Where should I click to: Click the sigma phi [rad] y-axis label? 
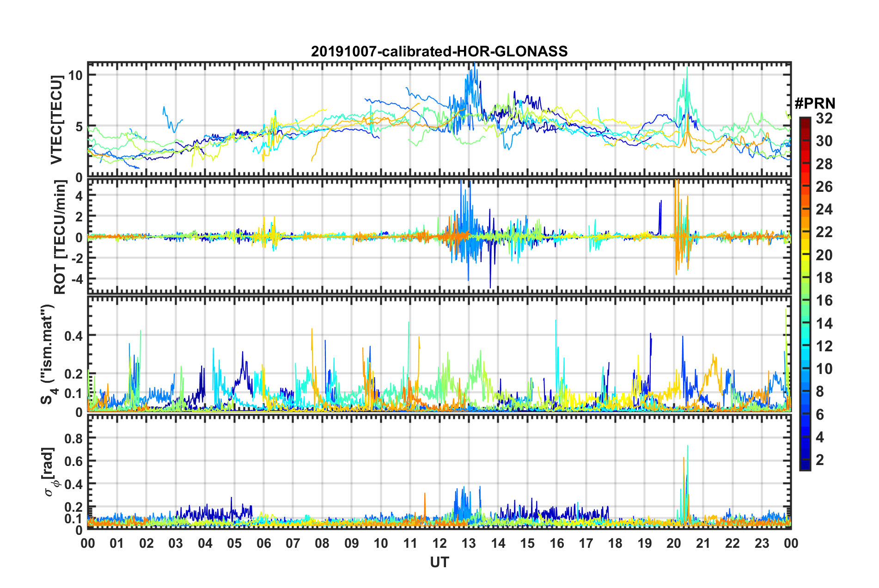coord(49,472)
